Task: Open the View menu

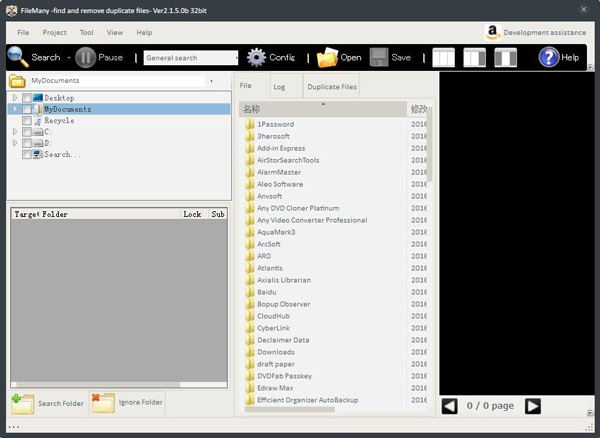Action: point(115,33)
